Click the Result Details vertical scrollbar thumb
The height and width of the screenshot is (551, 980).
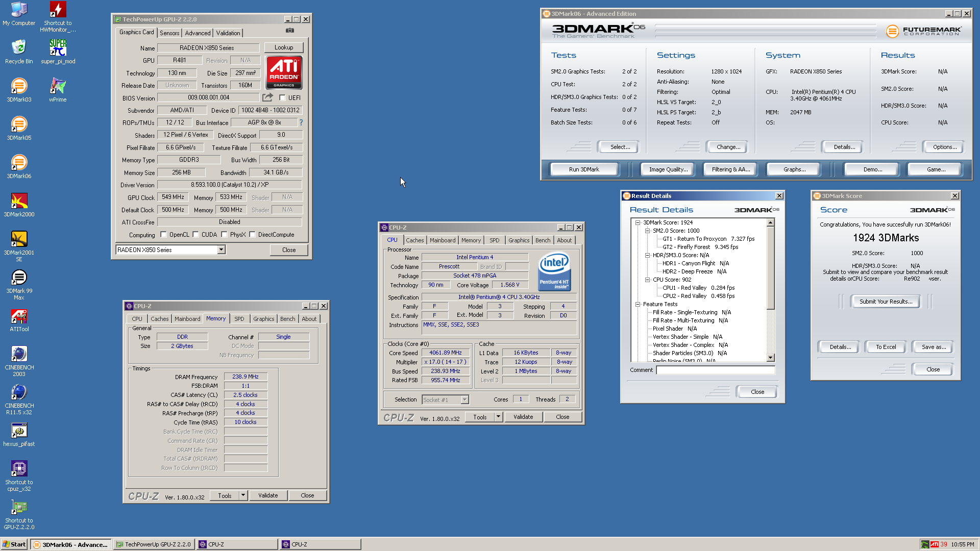(771, 268)
